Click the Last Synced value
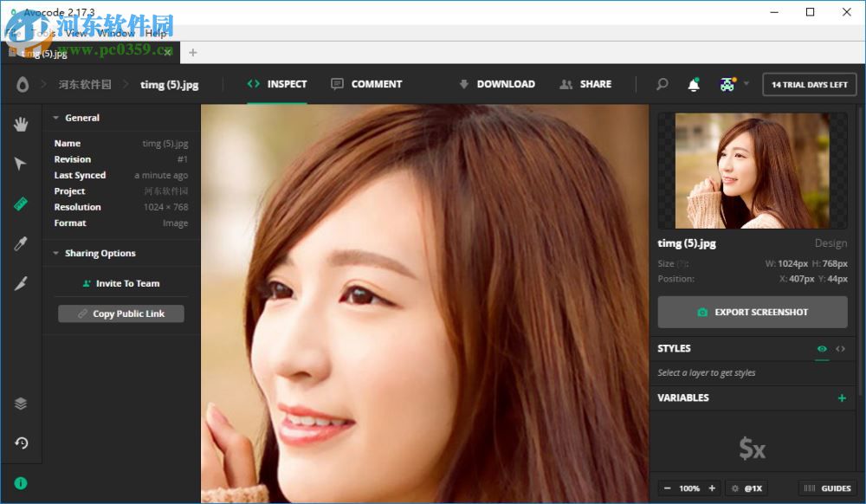The width and height of the screenshot is (866, 504). pyautogui.click(x=161, y=175)
